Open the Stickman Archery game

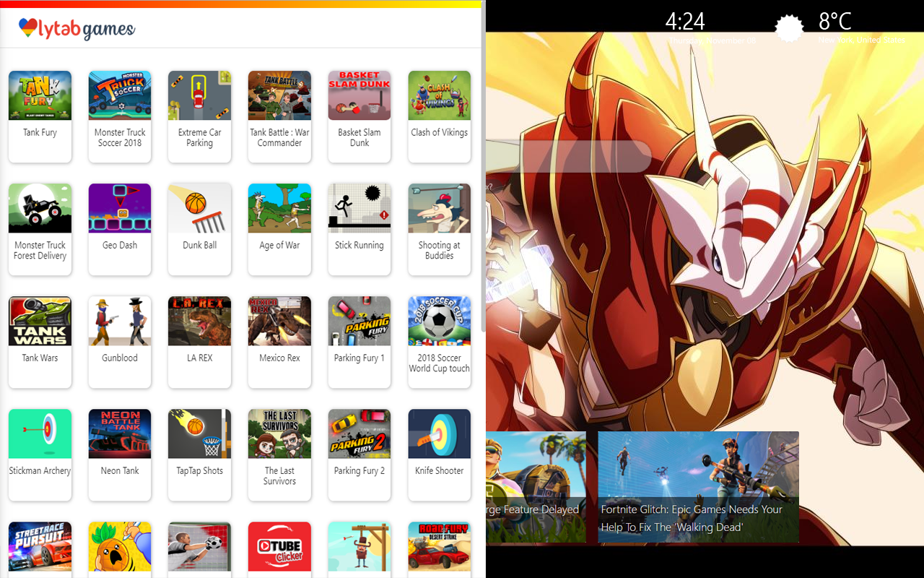pyautogui.click(x=40, y=434)
